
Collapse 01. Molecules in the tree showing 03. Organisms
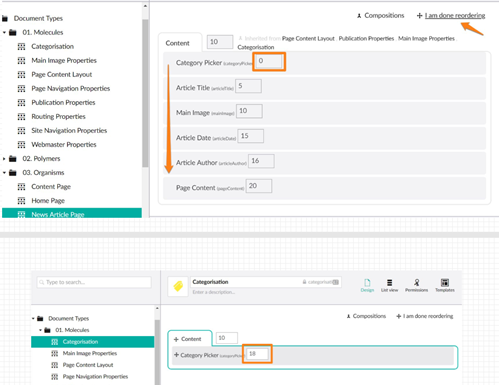point(4,32)
